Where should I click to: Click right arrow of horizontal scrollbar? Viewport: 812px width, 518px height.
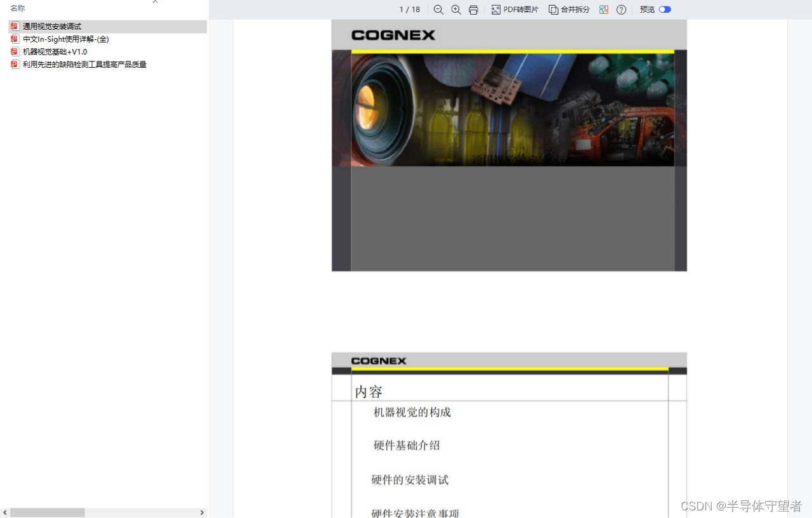click(x=202, y=512)
